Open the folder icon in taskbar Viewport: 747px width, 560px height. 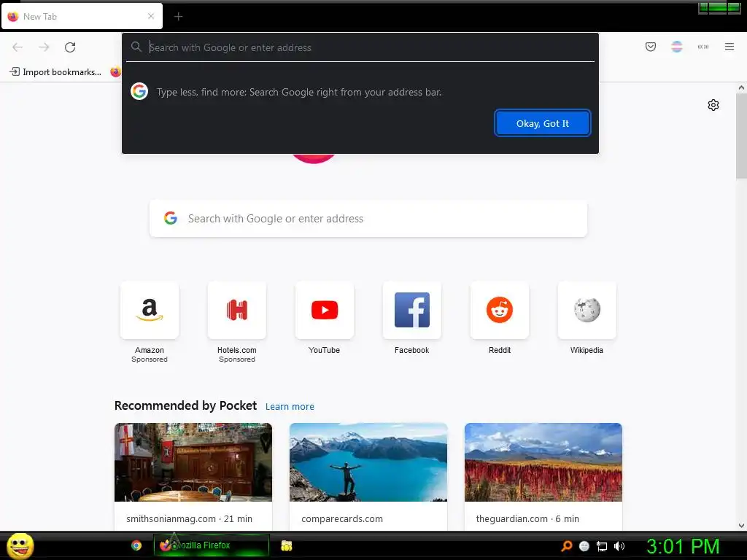[x=286, y=545]
